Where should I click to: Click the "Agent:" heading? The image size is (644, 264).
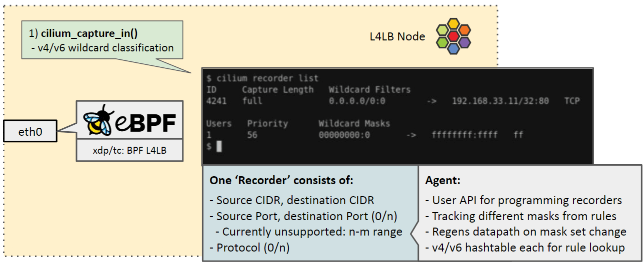tap(442, 180)
